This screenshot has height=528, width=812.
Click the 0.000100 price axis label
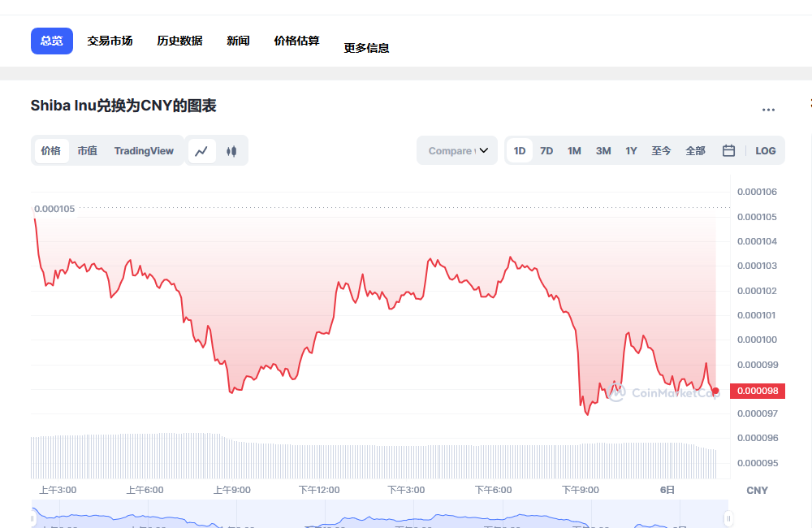pos(757,340)
